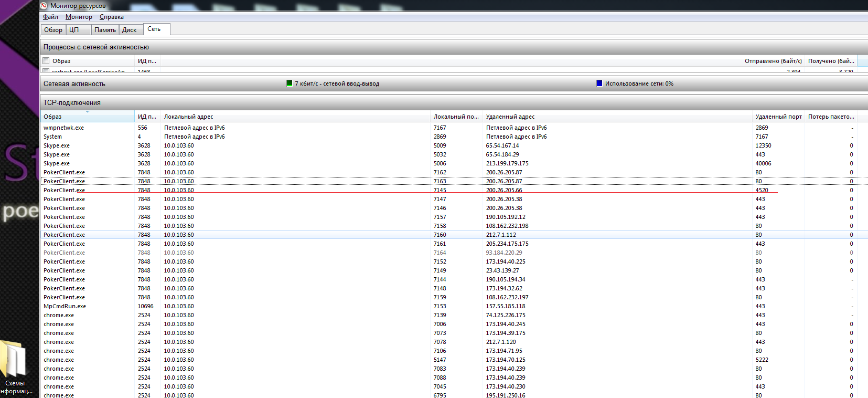
Task: Click remote address '173.194.39.175' in chrome row
Action: coord(506,333)
